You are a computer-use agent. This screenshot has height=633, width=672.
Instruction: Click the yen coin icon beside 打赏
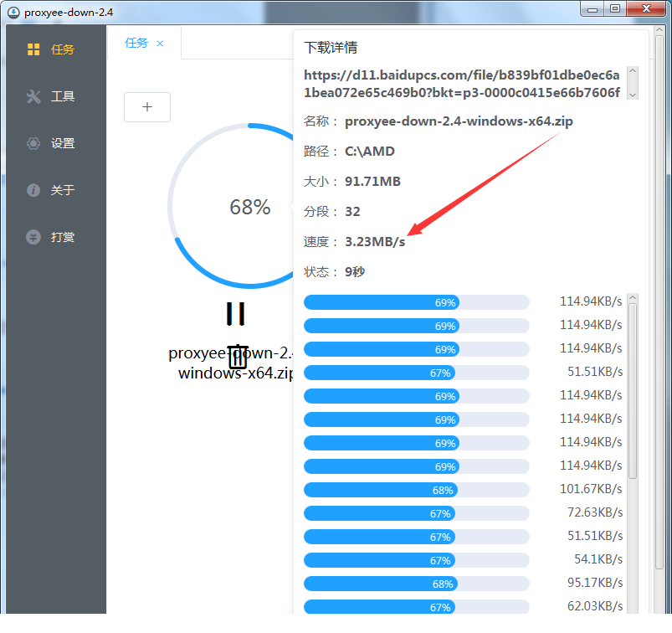pos(33,237)
